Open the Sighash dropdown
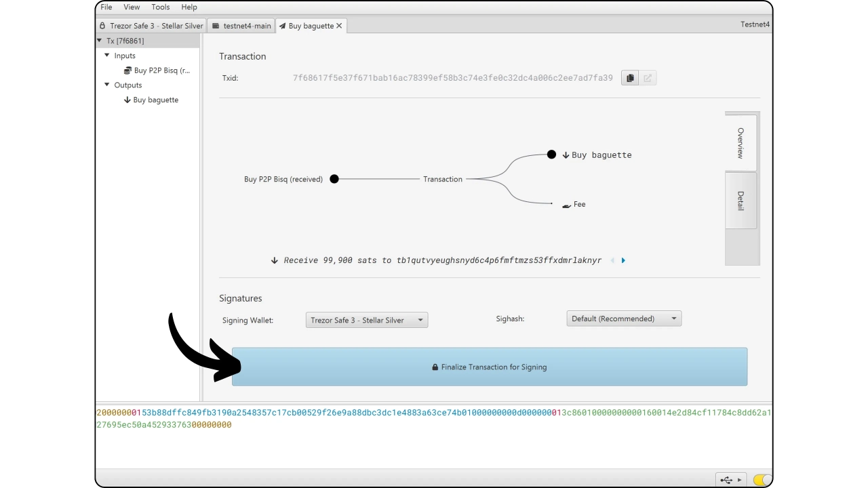This screenshot has height=488, width=868. click(623, 319)
